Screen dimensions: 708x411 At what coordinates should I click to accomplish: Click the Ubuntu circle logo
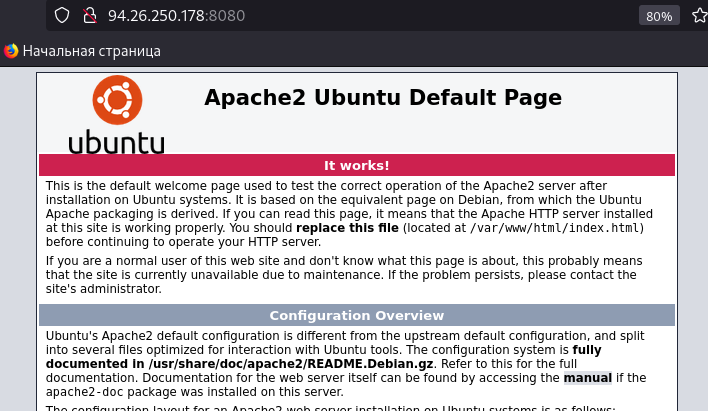[116, 102]
